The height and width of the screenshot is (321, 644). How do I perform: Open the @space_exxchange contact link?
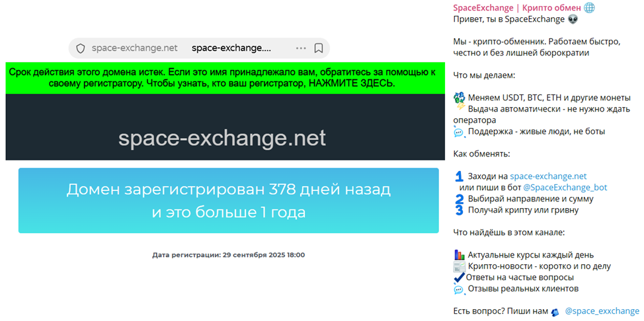[x=602, y=311]
